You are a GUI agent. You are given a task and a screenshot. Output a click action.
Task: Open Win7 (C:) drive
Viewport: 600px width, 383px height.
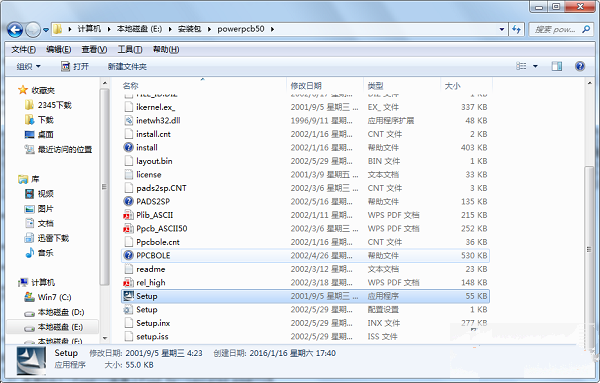(54, 297)
